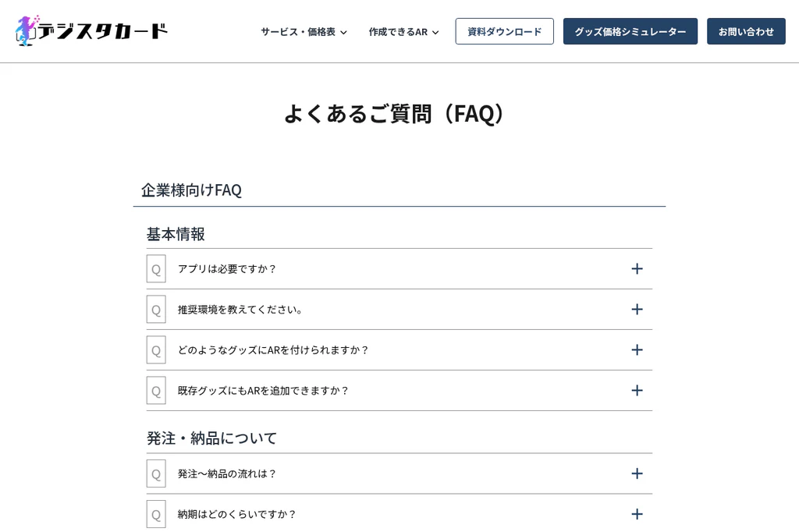Click the 資料ダウンロード button
Viewport: 799px width, 532px height.
point(505,31)
